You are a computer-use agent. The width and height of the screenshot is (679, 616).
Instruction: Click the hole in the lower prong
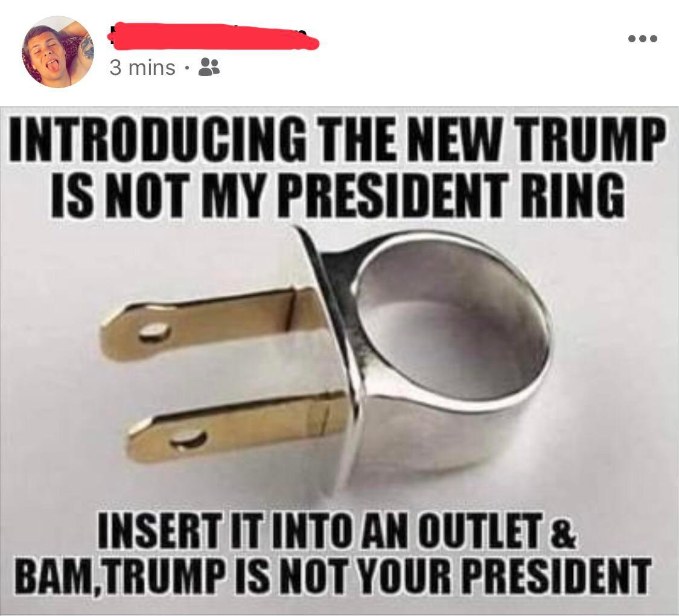[188, 438]
